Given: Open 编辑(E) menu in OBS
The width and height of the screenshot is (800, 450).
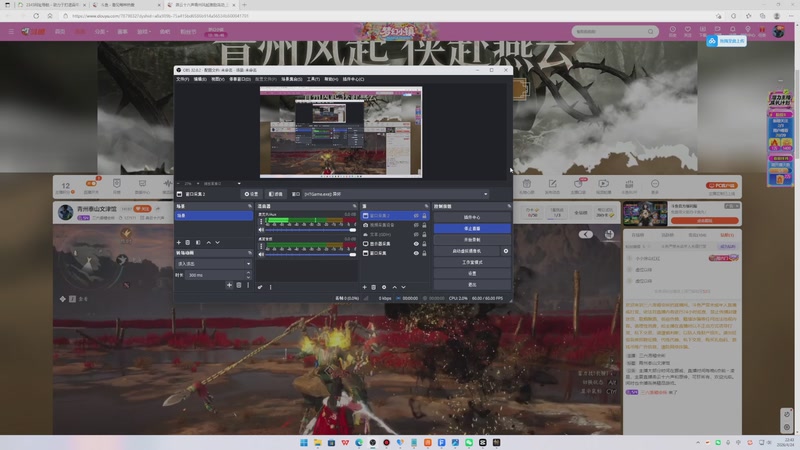Looking at the screenshot, I should click(x=200, y=79).
